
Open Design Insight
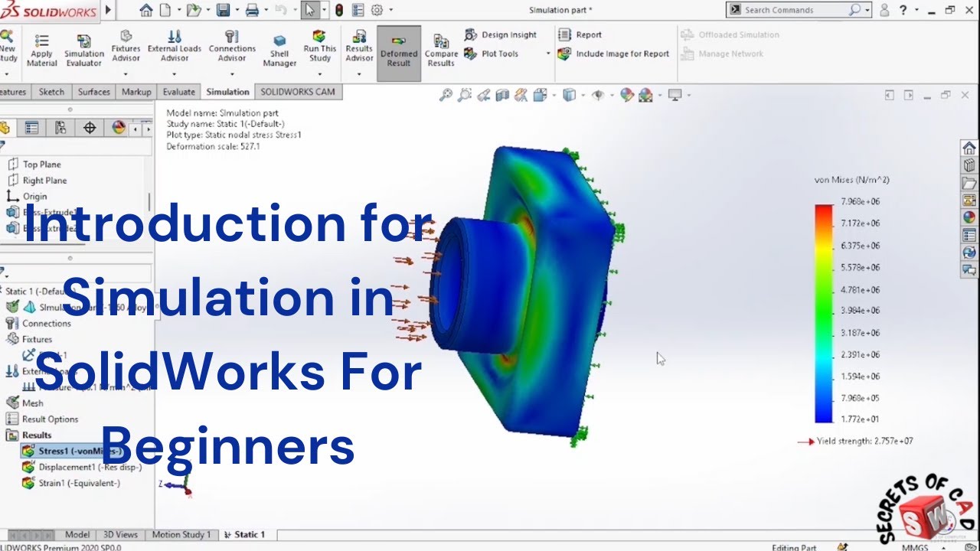pos(501,34)
